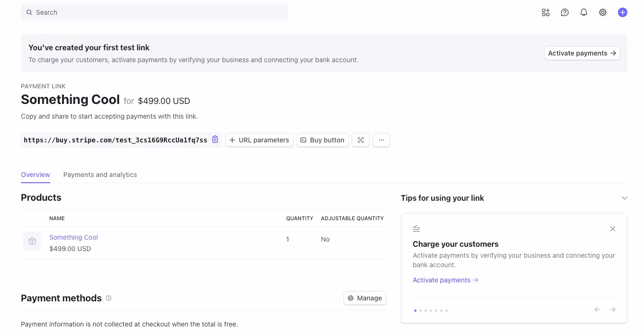Collapse Tips for using your link
The height and width of the screenshot is (336, 644).
point(624,198)
